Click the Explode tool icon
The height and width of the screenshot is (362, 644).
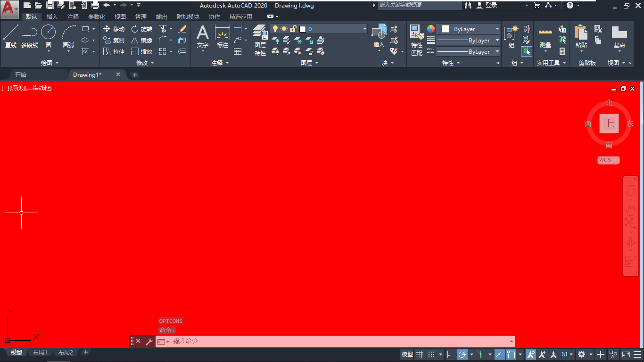182,40
